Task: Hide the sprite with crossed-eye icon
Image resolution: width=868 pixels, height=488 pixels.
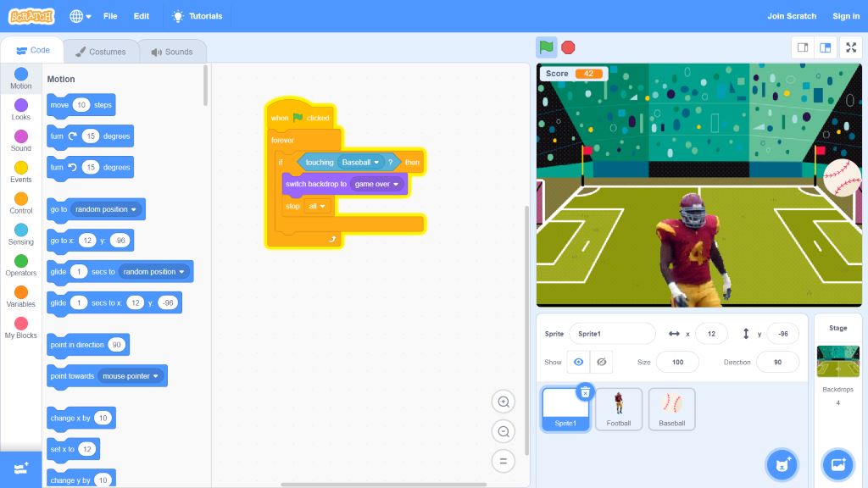Action: pyautogui.click(x=601, y=362)
